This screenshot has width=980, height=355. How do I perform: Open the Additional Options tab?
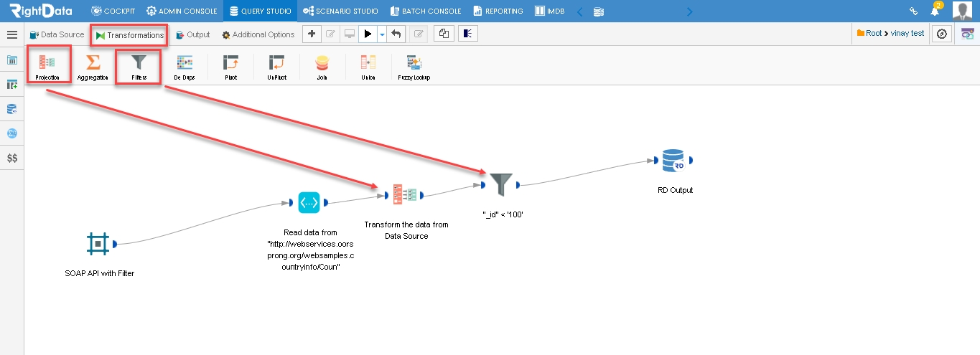point(258,34)
